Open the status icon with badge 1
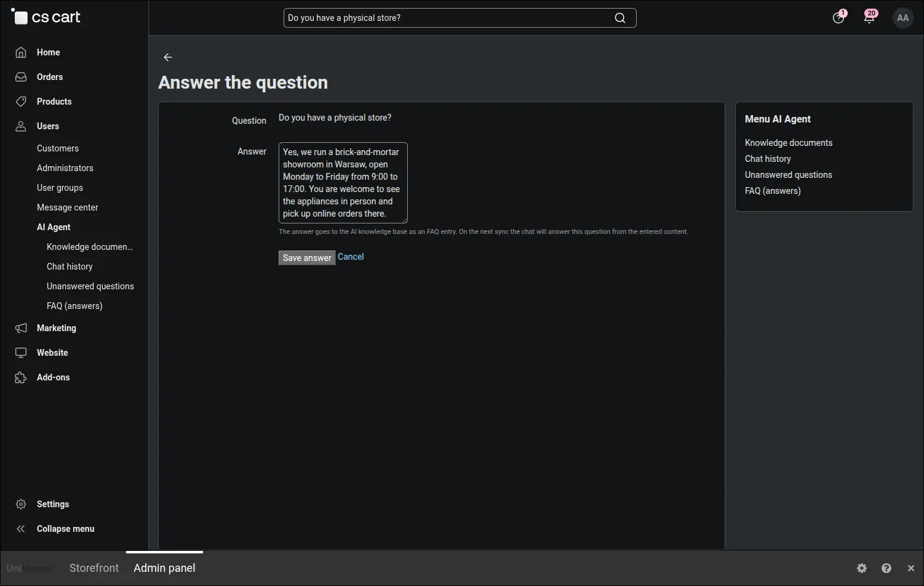This screenshot has height=586, width=924. pos(838,17)
